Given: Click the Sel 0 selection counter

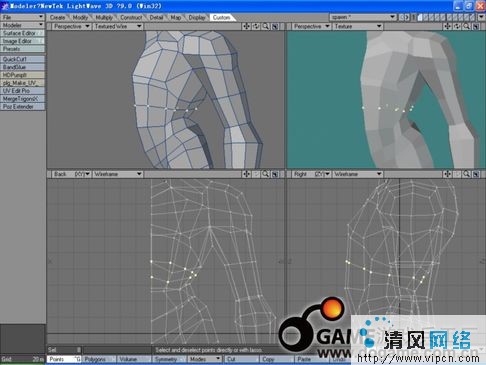Looking at the screenshot, I should (x=64, y=350).
